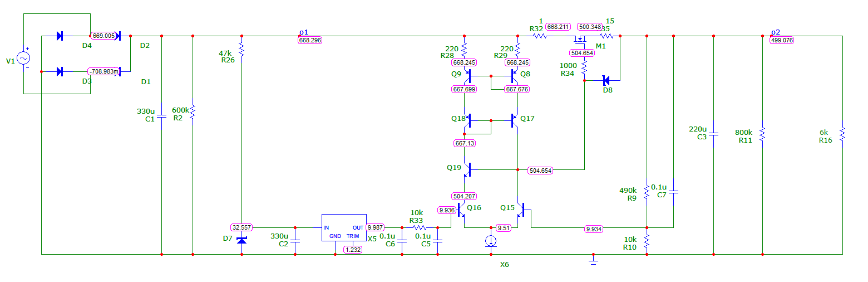Select transistor Q17 symbol
Viewport: 868px width, 282px height.
point(514,120)
